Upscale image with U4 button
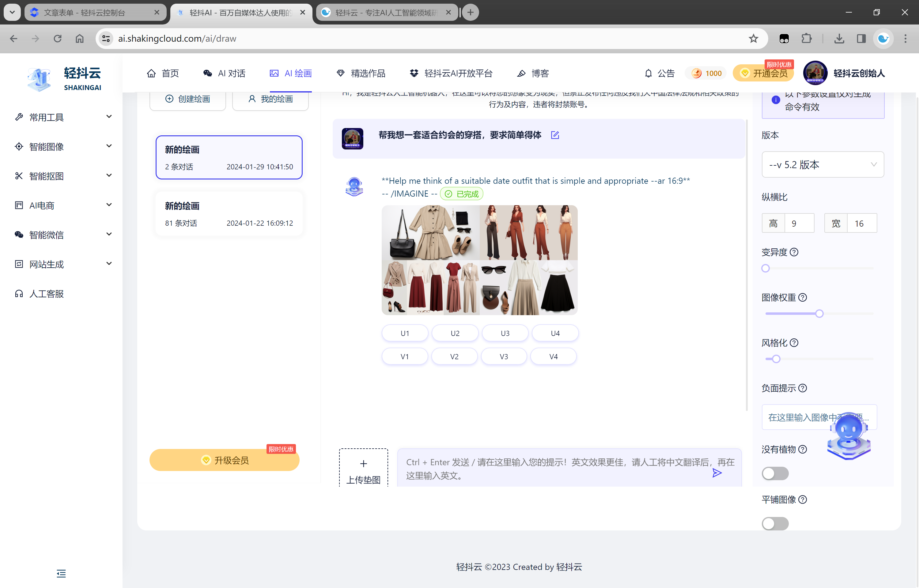The height and width of the screenshot is (588, 919). click(x=555, y=333)
